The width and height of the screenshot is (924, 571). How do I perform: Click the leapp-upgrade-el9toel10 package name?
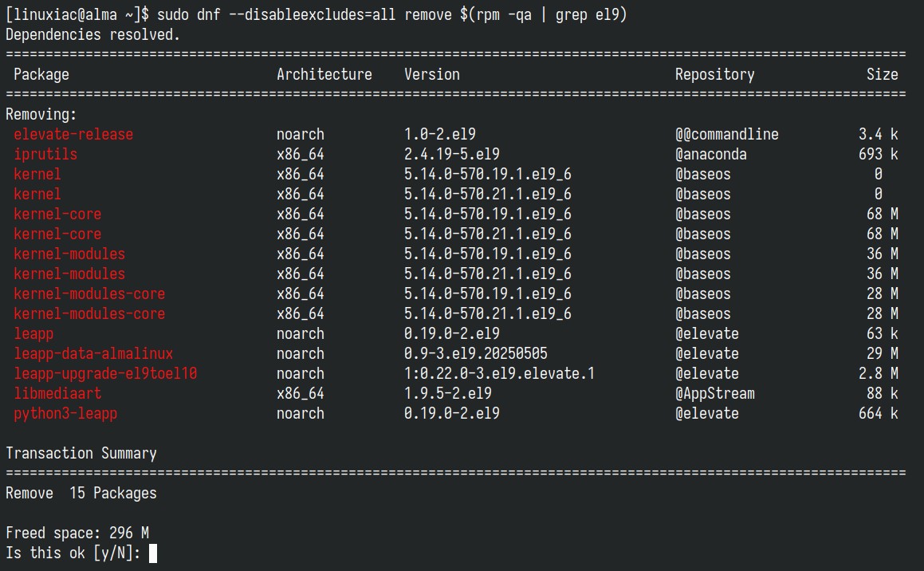[x=105, y=373]
